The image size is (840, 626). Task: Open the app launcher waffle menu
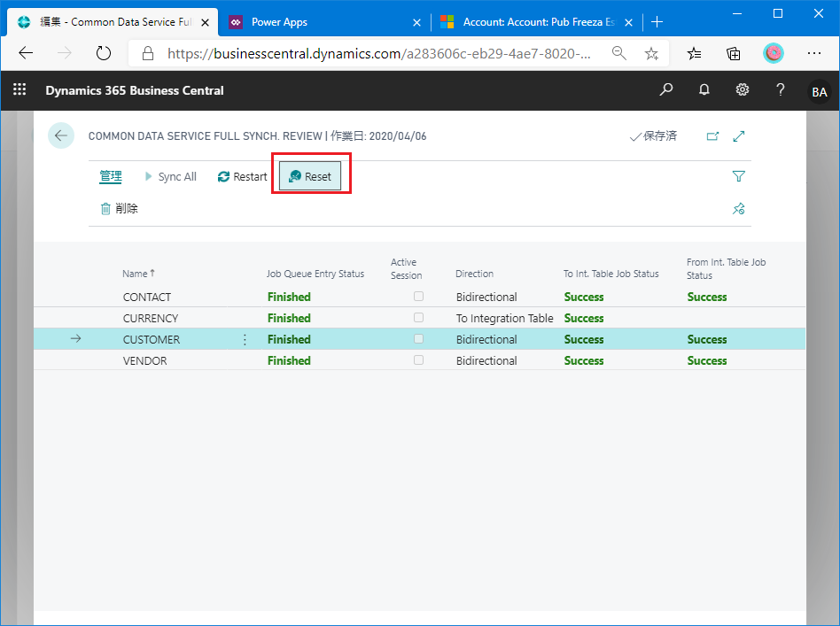point(19,90)
